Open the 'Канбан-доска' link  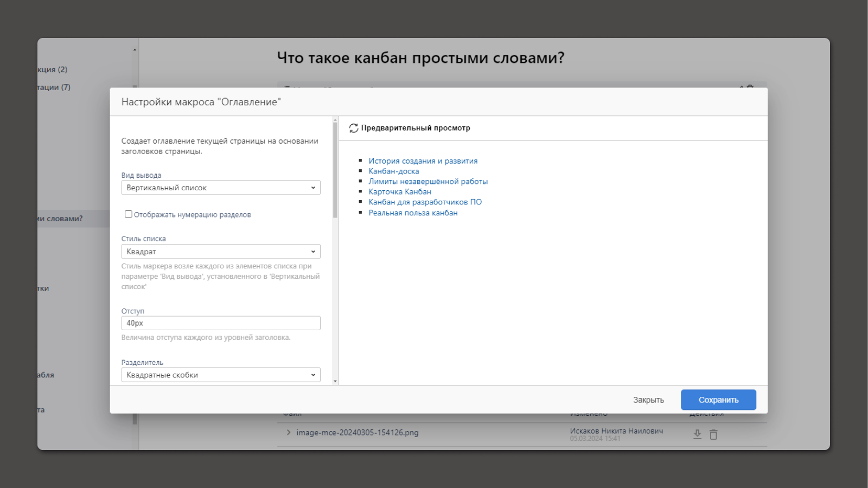[393, 171]
